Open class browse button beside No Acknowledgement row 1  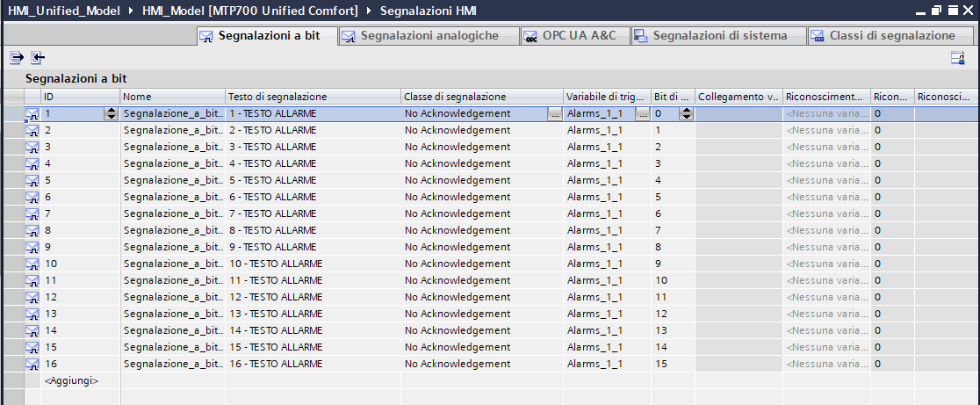[x=554, y=113]
